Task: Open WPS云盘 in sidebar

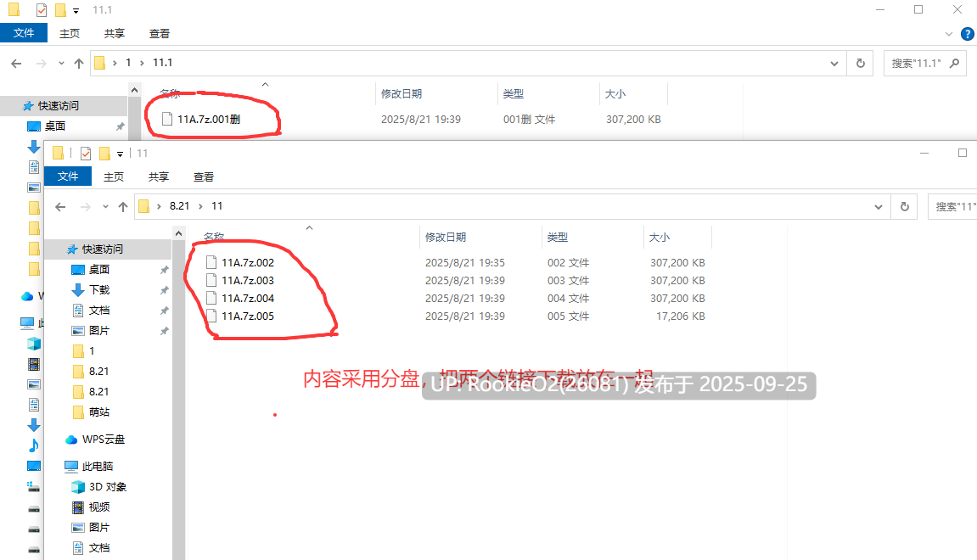Action: [x=104, y=440]
